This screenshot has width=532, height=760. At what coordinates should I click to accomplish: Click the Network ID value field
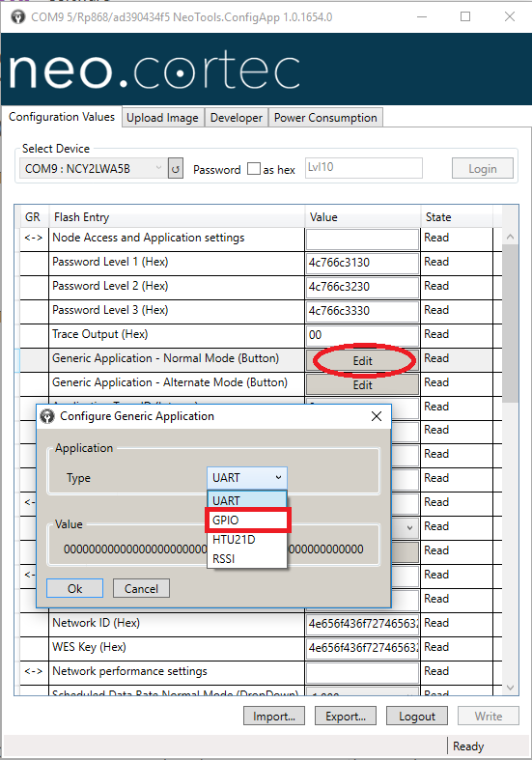pos(362,624)
